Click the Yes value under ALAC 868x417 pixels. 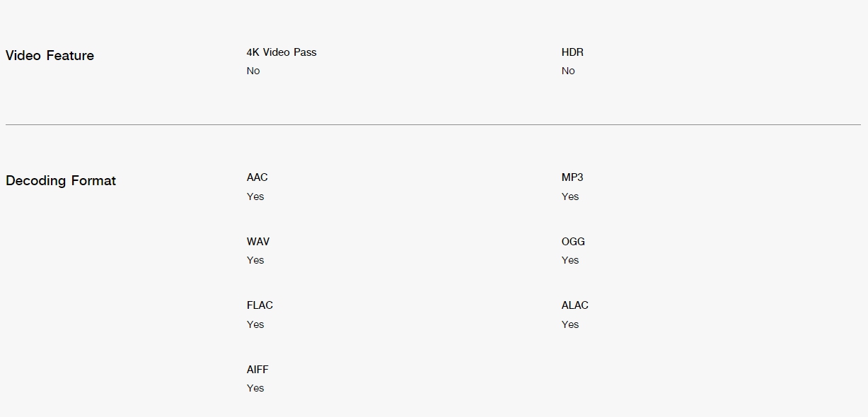coord(570,324)
